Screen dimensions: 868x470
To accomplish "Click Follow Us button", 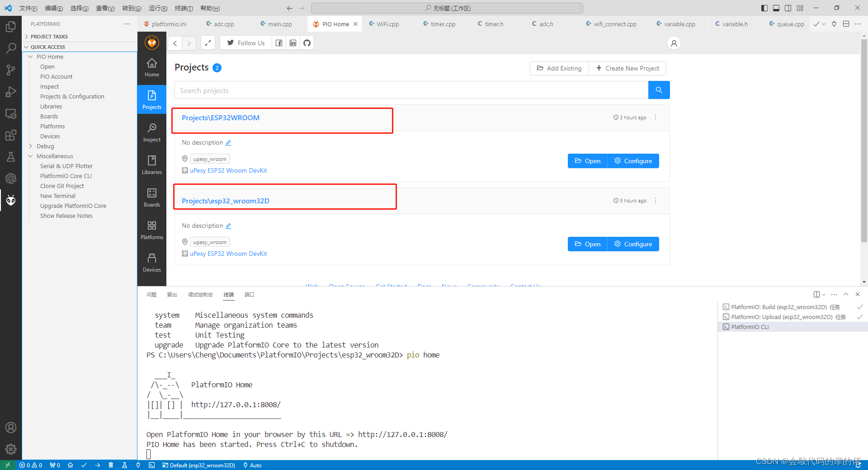I will point(246,43).
